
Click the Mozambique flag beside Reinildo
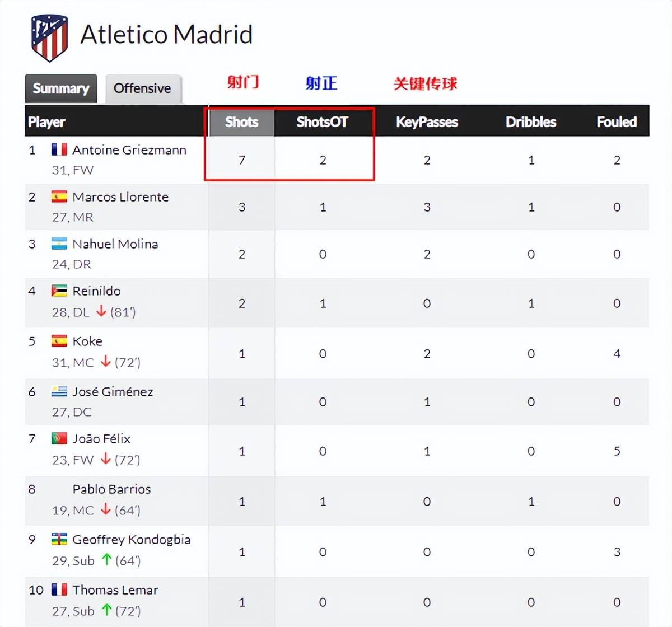click(59, 291)
